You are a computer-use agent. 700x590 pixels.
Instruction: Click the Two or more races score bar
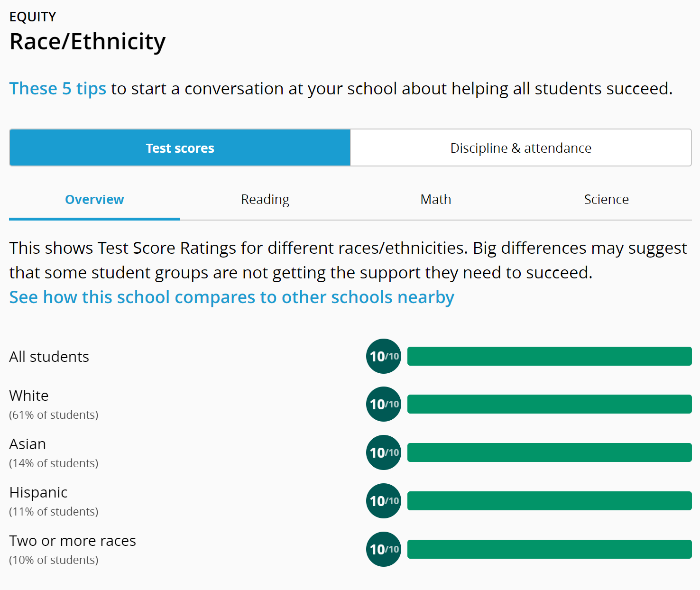(x=549, y=549)
